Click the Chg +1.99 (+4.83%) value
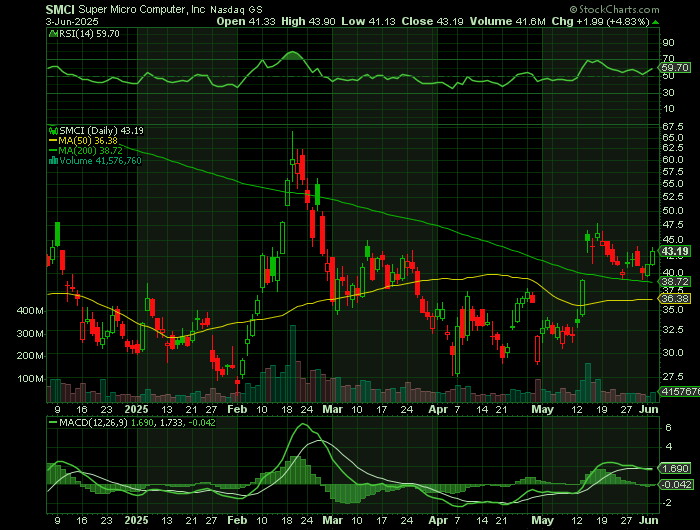This screenshot has height=530, width=700. click(x=600, y=21)
